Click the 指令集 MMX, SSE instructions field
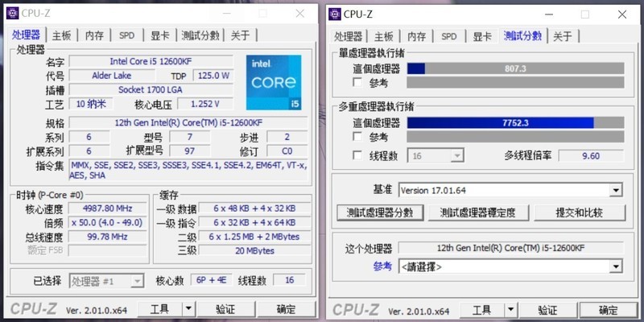Viewport: 644px width, 322px height. coord(188,171)
